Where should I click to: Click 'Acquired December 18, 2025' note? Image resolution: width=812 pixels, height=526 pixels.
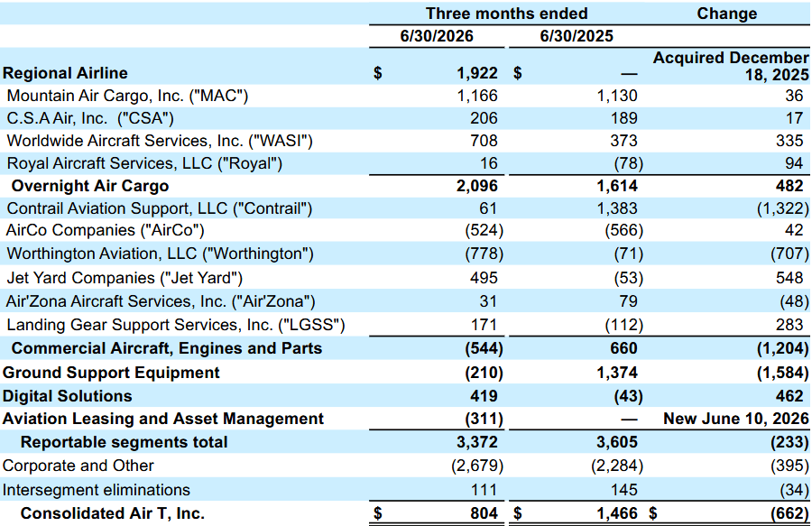tap(731, 66)
